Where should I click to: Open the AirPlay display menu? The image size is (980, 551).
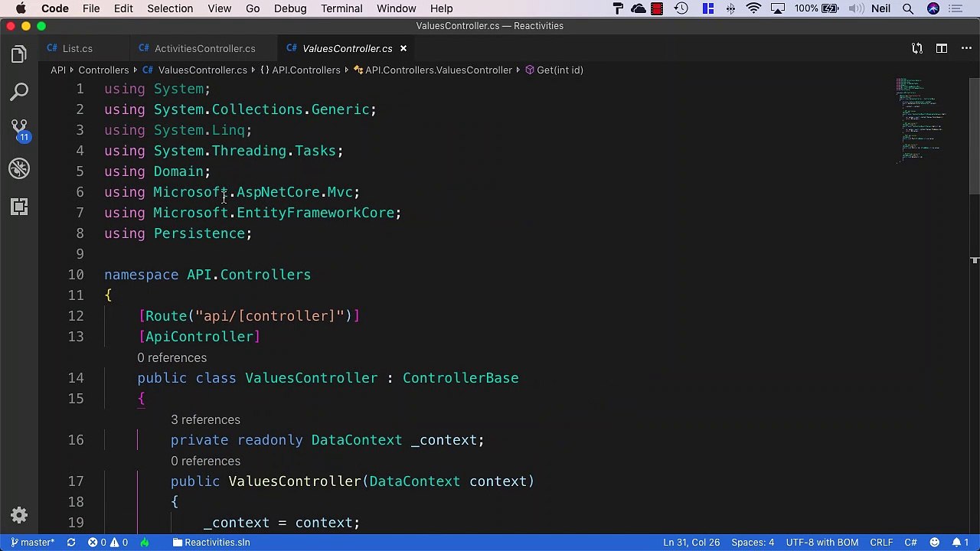[778, 8]
